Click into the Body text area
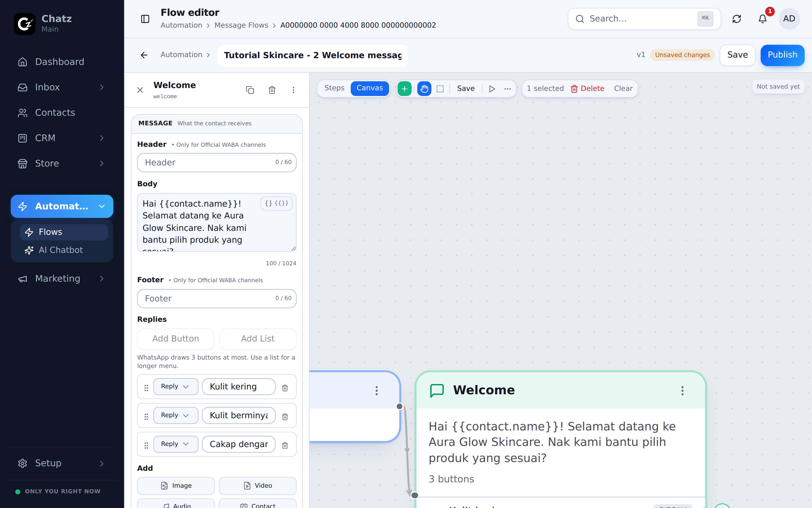Image resolution: width=812 pixels, height=508 pixels. (x=217, y=222)
